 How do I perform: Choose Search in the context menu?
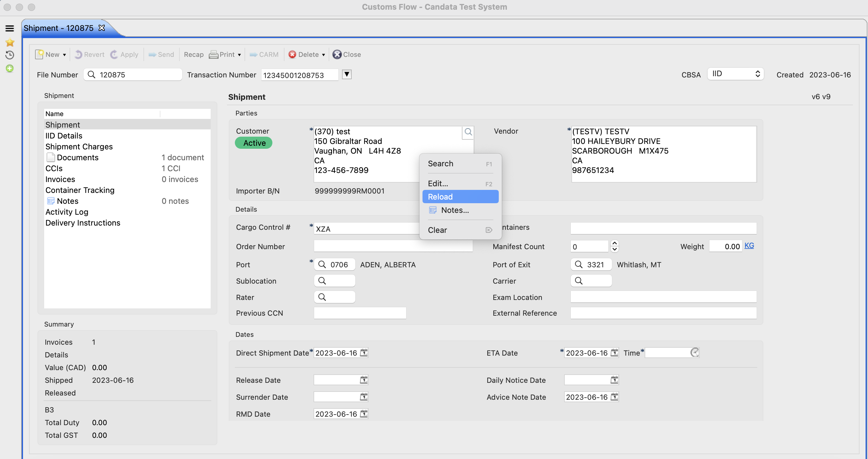460,164
